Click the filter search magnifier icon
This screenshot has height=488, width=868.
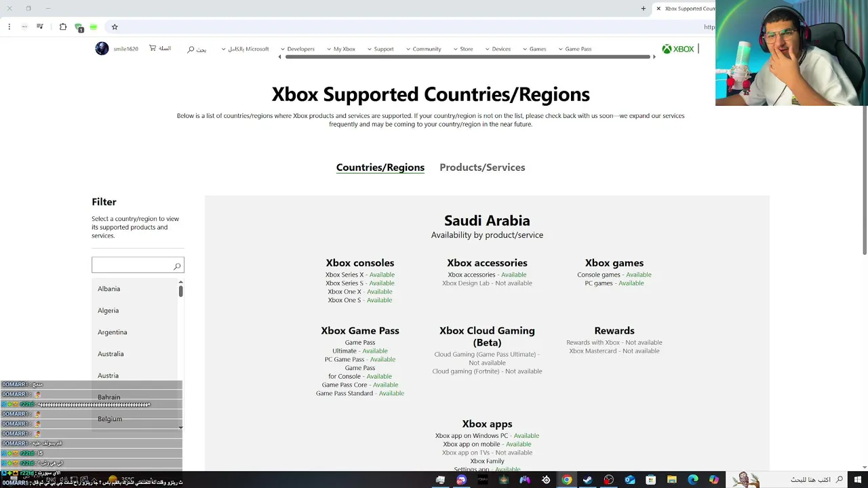[177, 266]
